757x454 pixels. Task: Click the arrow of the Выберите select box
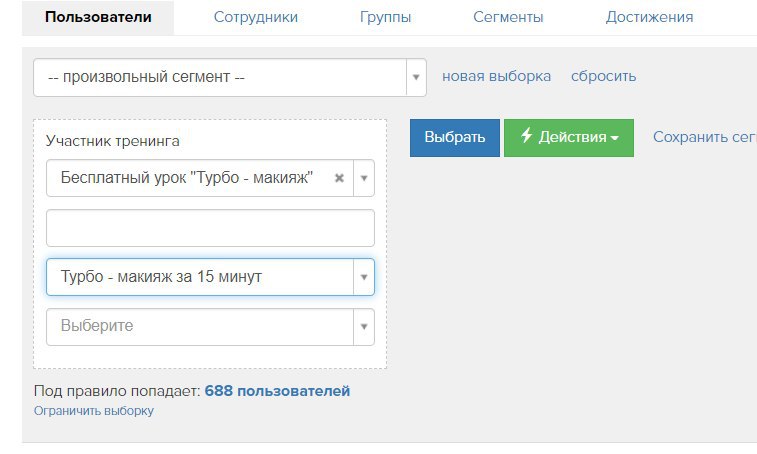click(x=364, y=327)
